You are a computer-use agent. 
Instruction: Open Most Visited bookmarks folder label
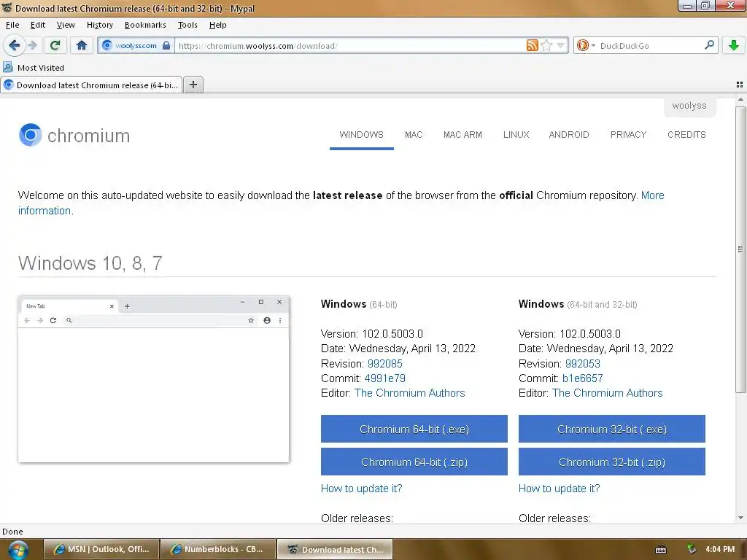click(x=41, y=68)
